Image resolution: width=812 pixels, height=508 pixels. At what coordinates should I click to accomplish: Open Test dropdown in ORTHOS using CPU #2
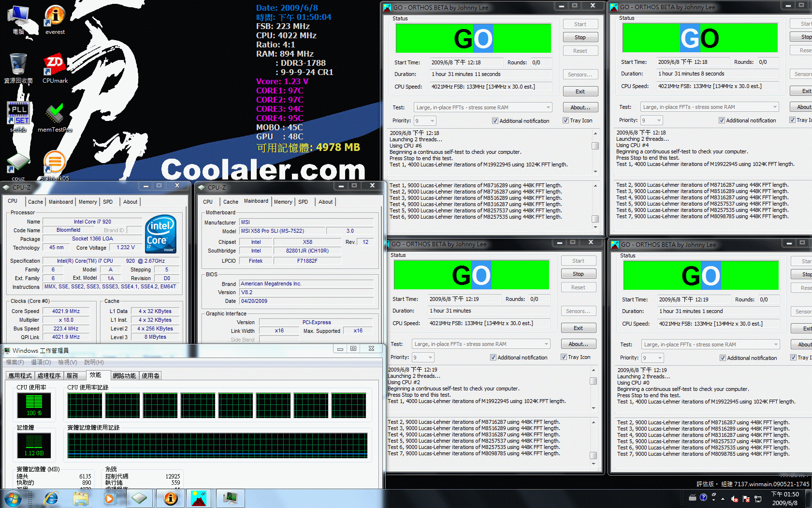(481, 344)
